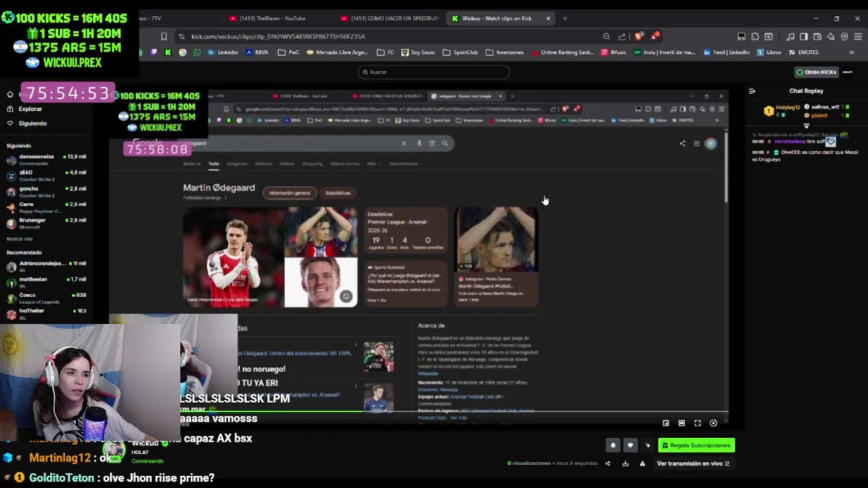Open Brunenger channel in sidebar
The image size is (868, 488).
(46, 223)
